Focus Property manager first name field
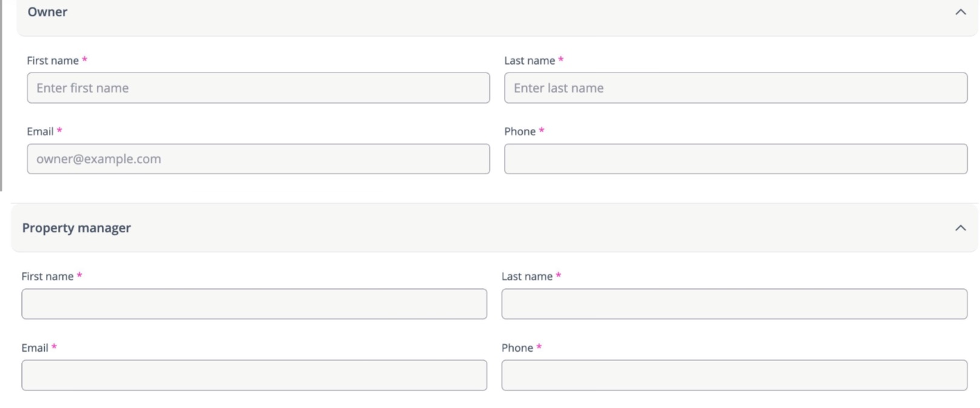The height and width of the screenshot is (408, 980). [254, 304]
